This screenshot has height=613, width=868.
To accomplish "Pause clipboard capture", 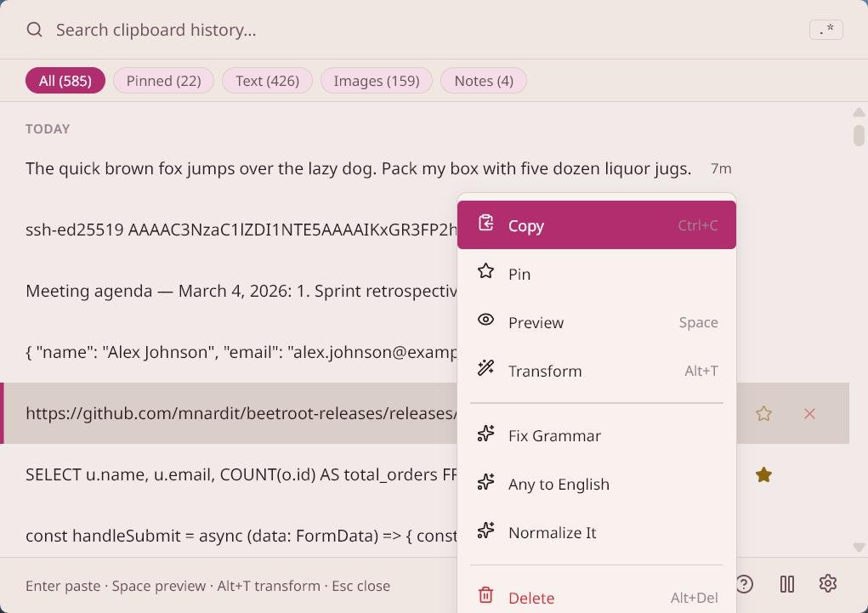I will point(787,584).
